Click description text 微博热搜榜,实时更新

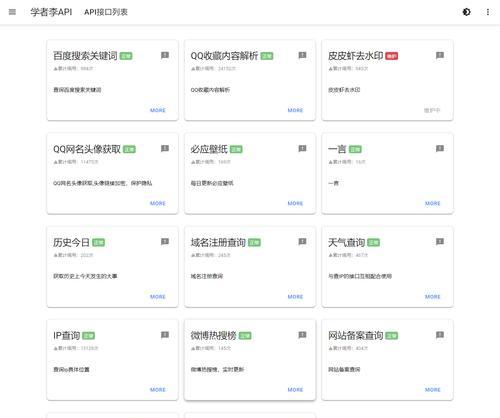(217, 369)
